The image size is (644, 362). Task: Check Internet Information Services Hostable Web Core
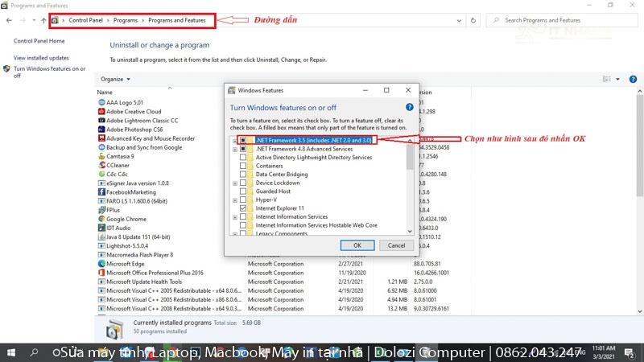pyautogui.click(x=243, y=225)
